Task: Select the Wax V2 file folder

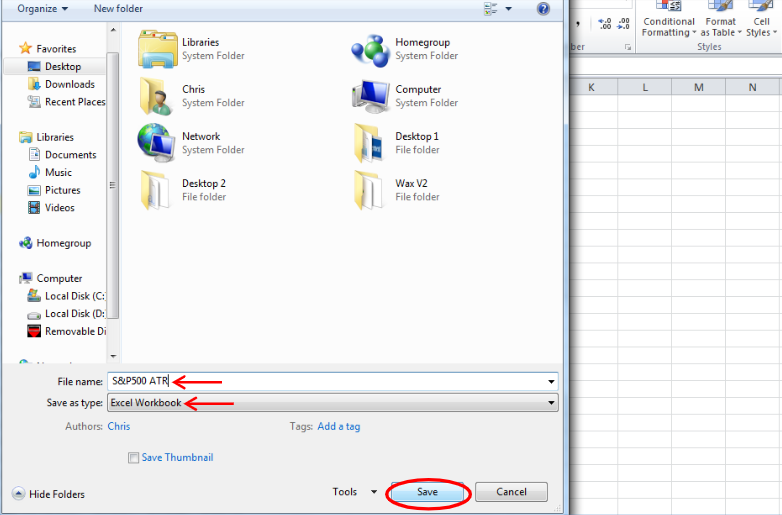Action: tap(369, 189)
